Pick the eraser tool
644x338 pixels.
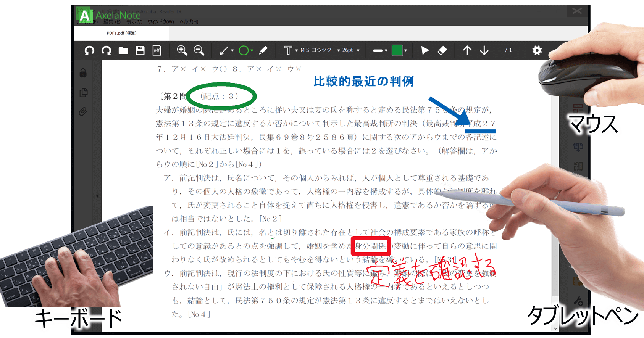tap(442, 50)
